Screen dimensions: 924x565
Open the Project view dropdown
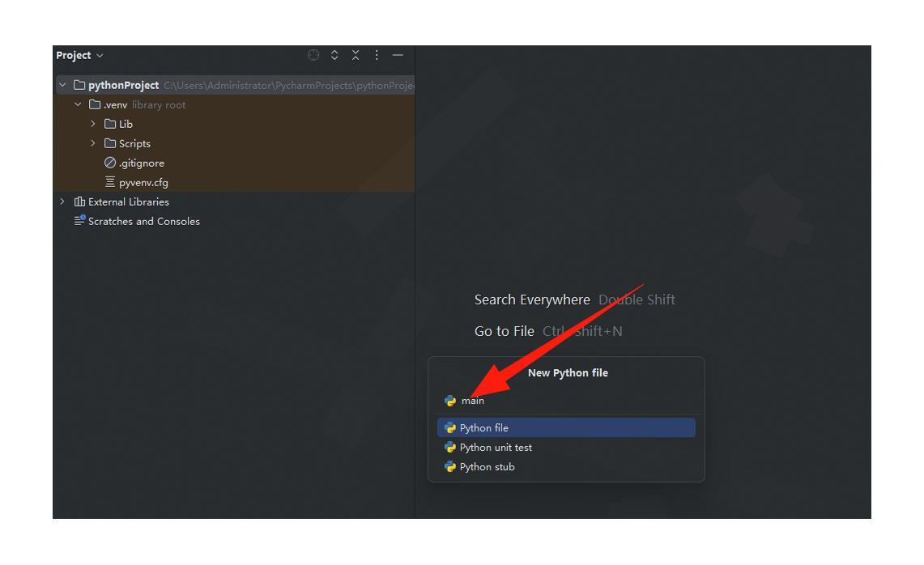click(79, 55)
